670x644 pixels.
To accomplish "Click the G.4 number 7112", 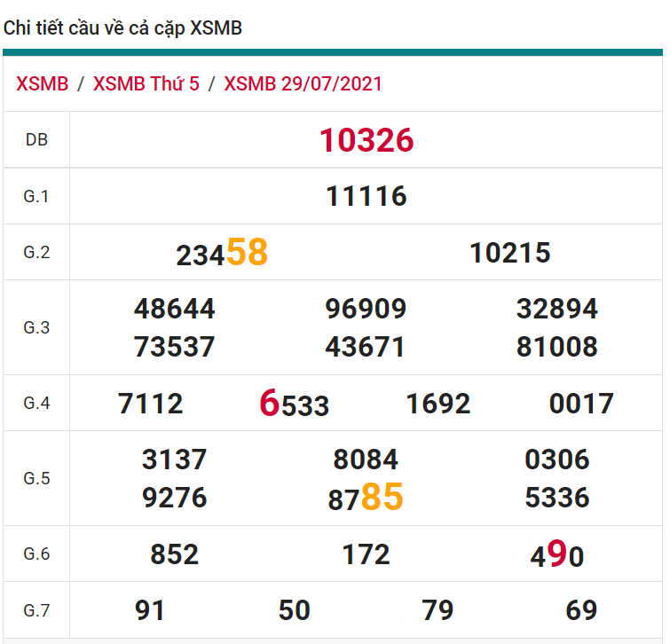I will coord(151,404).
